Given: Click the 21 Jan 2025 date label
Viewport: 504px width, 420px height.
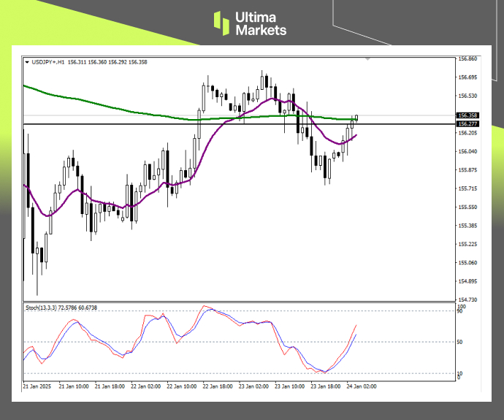Looking at the screenshot, I should (x=37, y=385).
